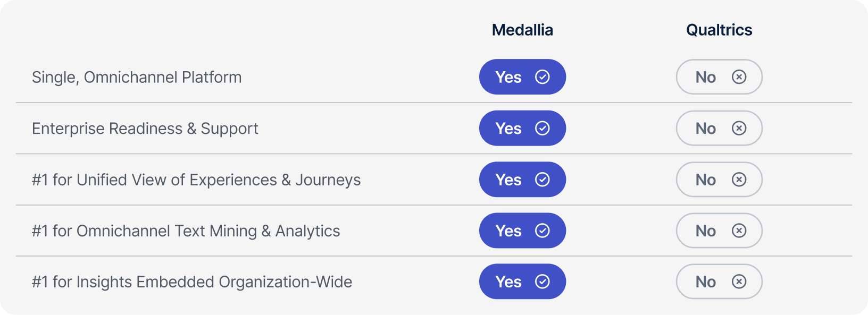Click checkmark icon in Insights Embedded Organization-Wide row
The image size is (868, 315).
(542, 282)
